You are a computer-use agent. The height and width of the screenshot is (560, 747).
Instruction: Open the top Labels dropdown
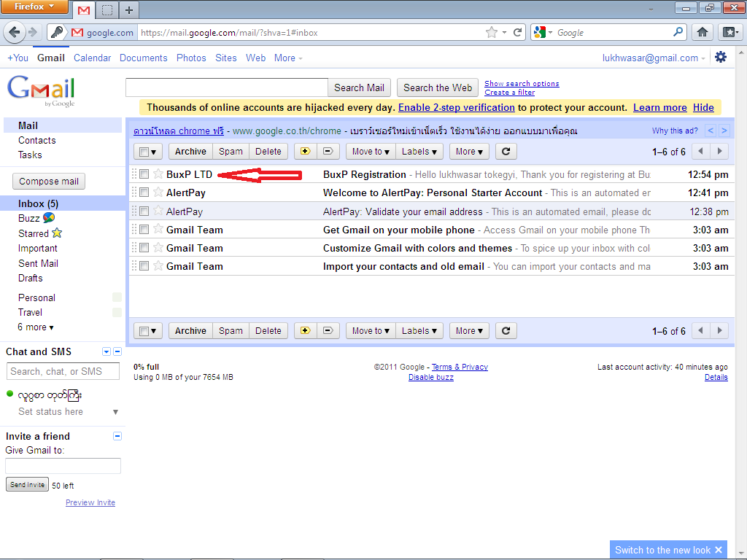tap(419, 152)
